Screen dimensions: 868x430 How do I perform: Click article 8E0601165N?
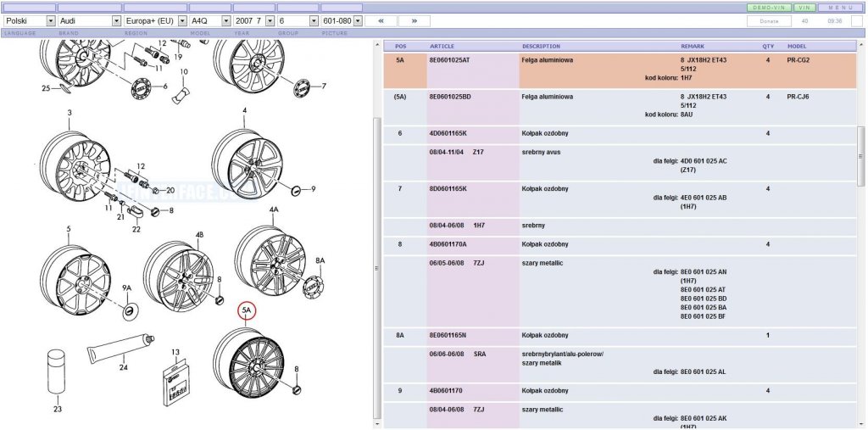tap(448, 335)
